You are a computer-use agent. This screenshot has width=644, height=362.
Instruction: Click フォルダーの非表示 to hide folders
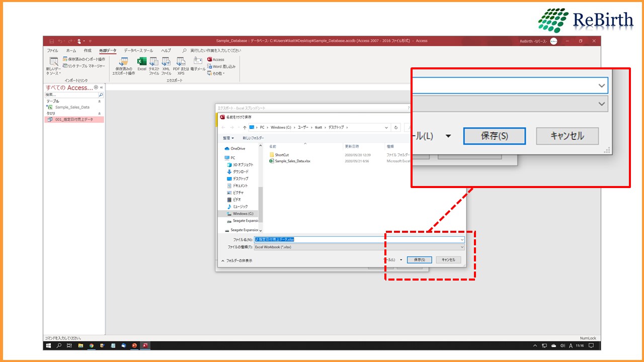pyautogui.click(x=237, y=260)
